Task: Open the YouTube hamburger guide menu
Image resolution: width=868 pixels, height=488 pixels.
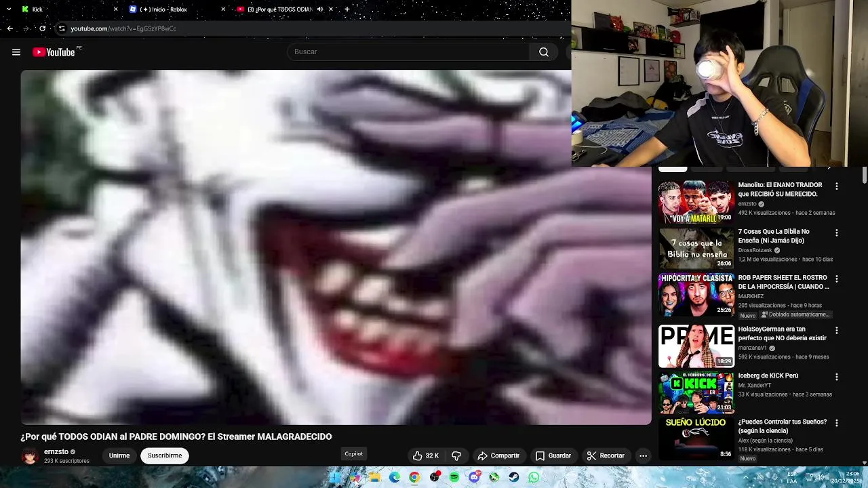Action: tap(16, 52)
